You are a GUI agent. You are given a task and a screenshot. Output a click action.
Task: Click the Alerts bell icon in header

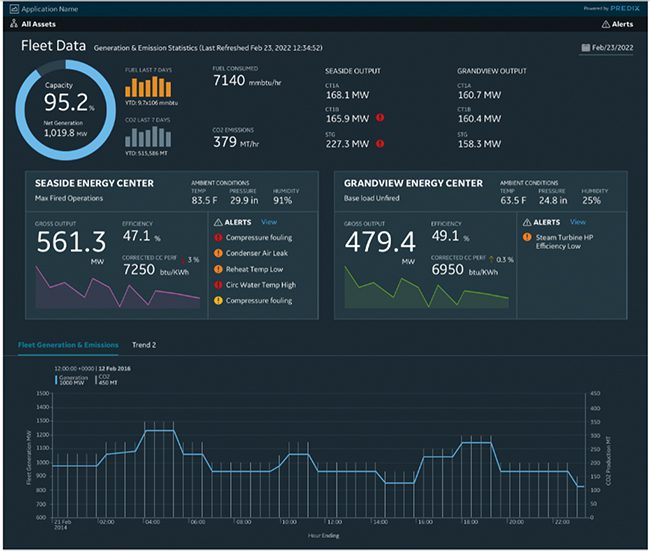coord(605,23)
